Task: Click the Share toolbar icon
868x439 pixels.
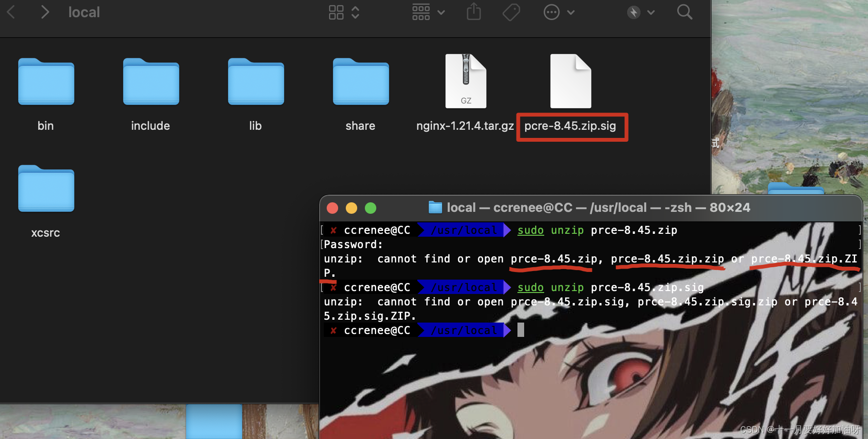Action: coord(474,11)
